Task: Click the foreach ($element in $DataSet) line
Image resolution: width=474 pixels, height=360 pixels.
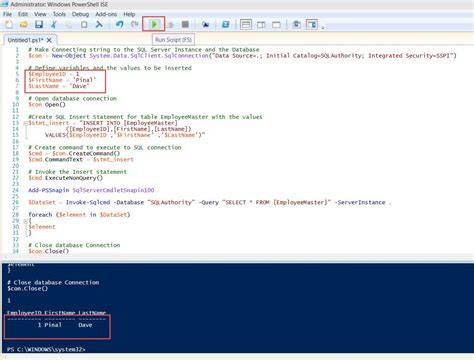Action: click(79, 214)
